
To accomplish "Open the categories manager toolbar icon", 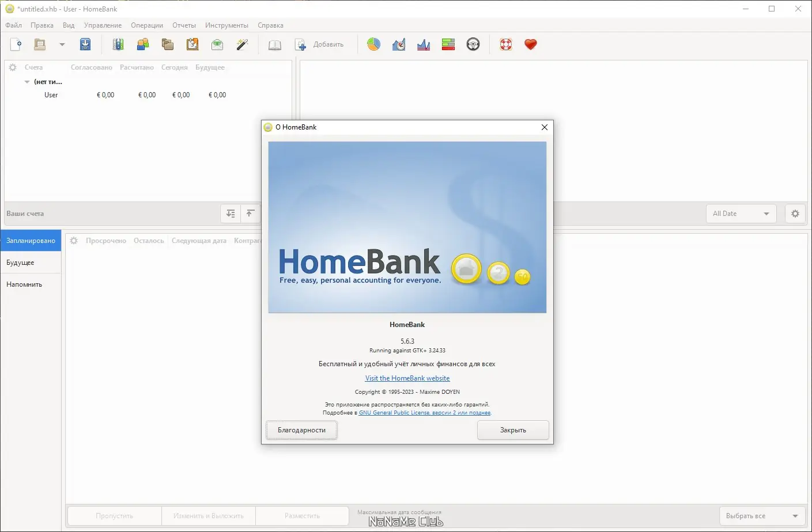I will coord(168,44).
